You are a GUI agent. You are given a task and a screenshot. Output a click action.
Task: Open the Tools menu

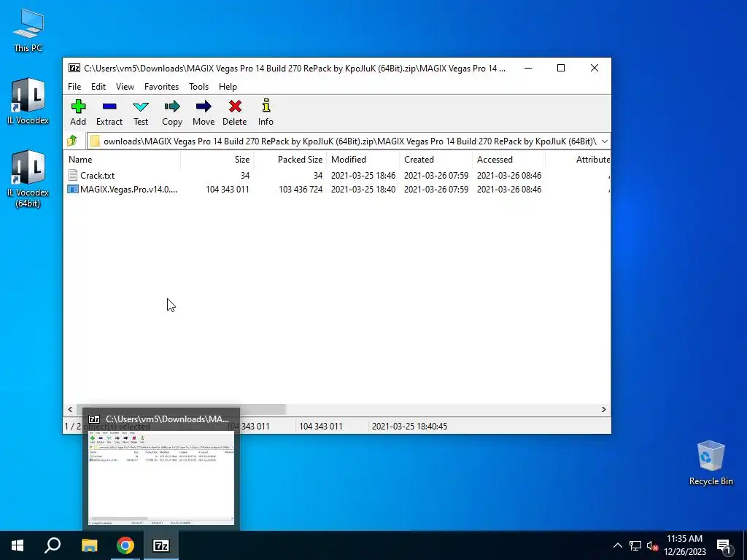coord(198,87)
